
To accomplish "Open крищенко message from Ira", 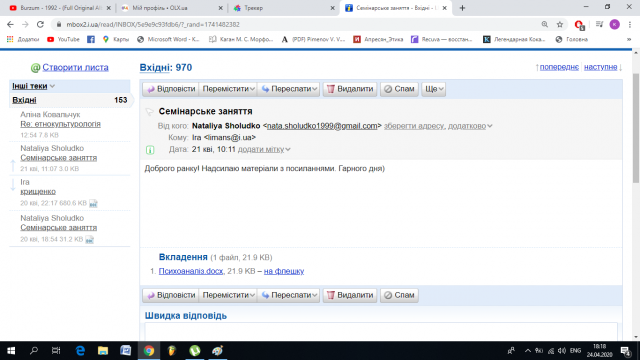I will [38, 191].
